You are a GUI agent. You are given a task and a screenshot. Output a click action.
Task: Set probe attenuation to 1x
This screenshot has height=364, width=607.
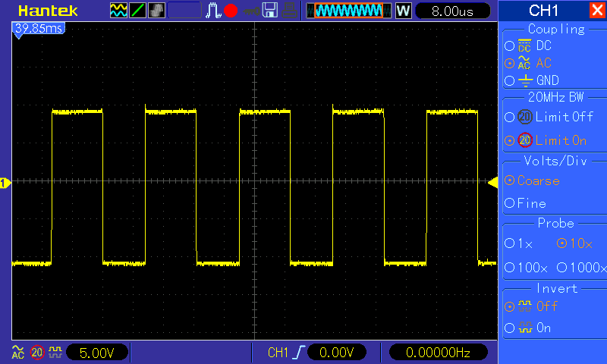tap(519, 243)
